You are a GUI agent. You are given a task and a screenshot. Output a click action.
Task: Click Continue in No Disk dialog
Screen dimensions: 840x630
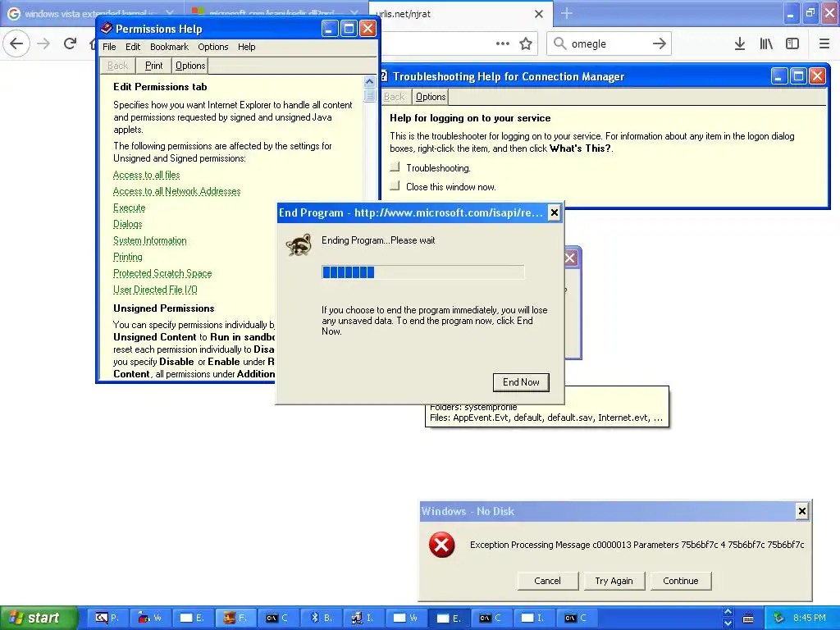coord(680,581)
